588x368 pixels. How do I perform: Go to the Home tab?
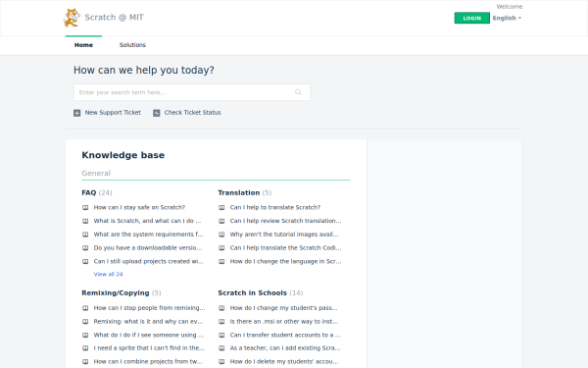point(83,45)
